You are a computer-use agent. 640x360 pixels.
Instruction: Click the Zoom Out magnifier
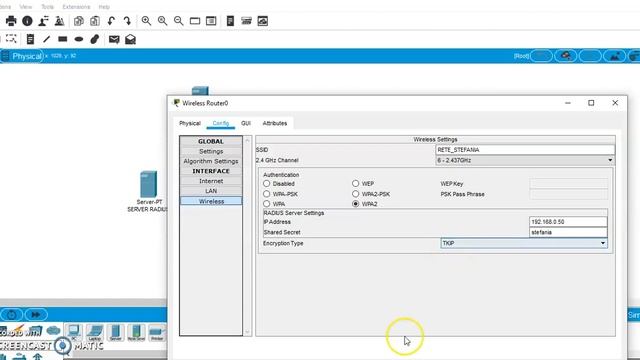(178, 21)
